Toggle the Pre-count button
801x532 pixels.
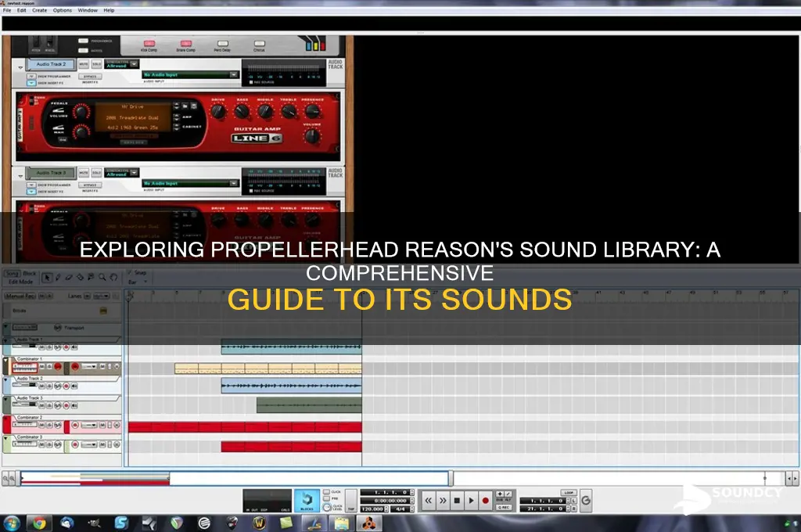click(x=326, y=499)
